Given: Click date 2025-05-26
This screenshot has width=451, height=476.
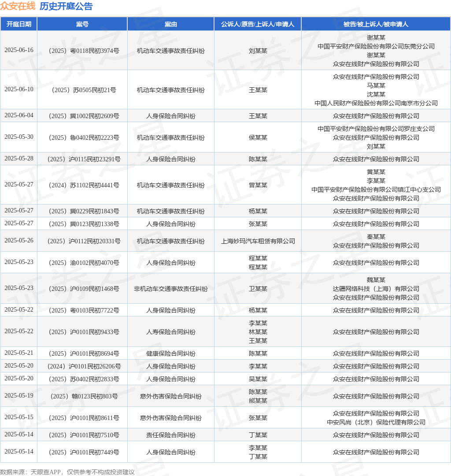Looking at the screenshot, I should (19, 241).
